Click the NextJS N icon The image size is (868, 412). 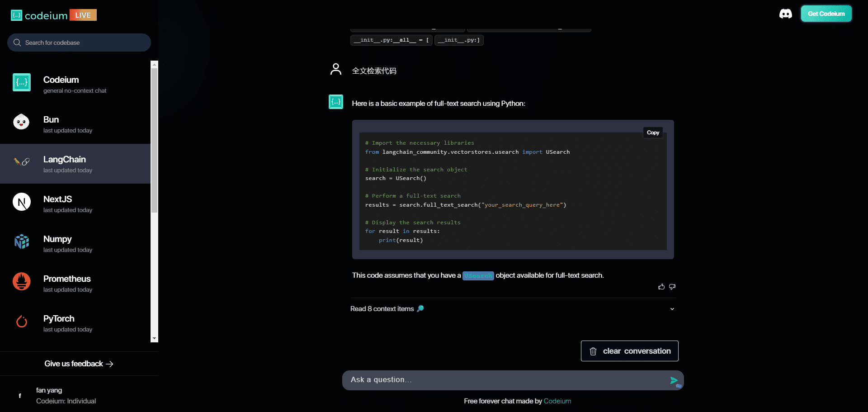coord(21,202)
